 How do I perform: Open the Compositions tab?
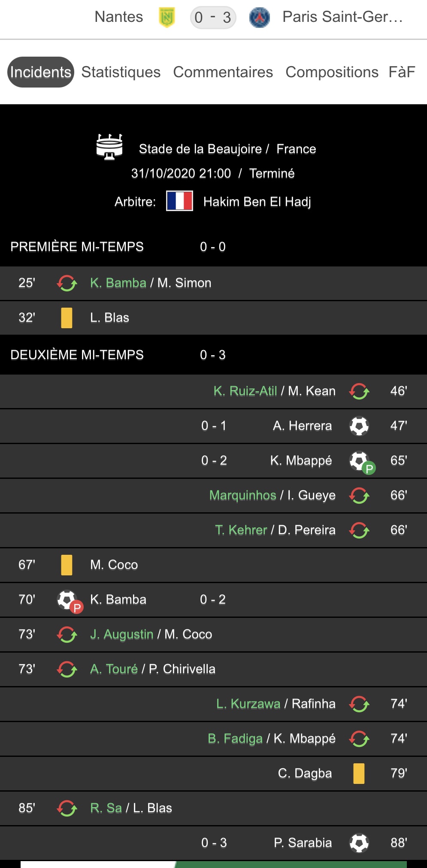(332, 72)
